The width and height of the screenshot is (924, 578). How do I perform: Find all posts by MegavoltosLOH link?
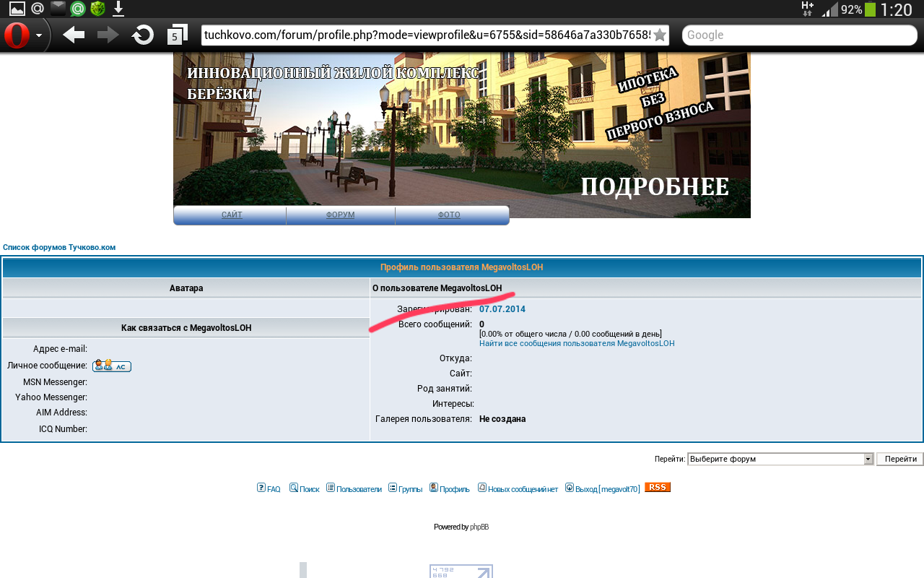click(x=577, y=343)
